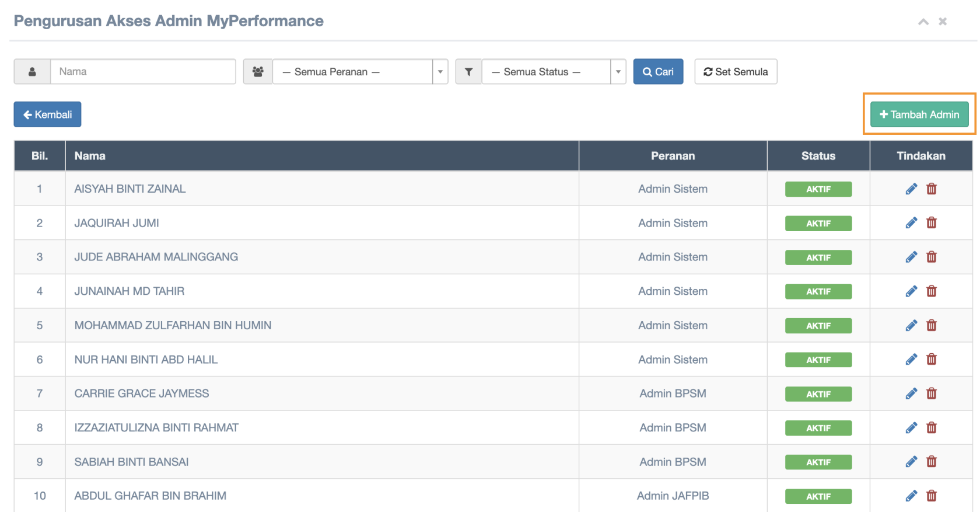The width and height of the screenshot is (980, 512).
Task: Edit CARRIE GRACE JAYMESS with pencil icon
Action: coord(911,393)
